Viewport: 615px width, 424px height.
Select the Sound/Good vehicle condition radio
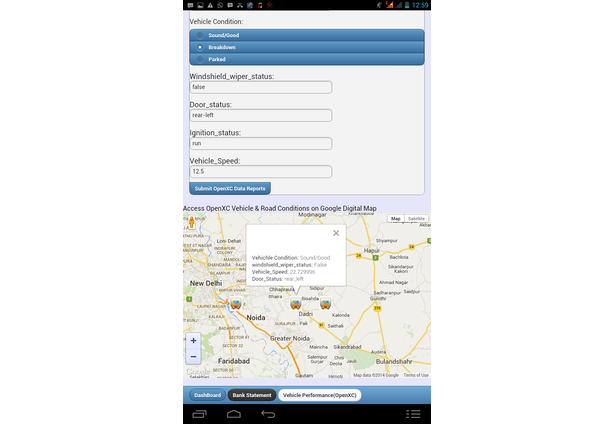coord(307,35)
